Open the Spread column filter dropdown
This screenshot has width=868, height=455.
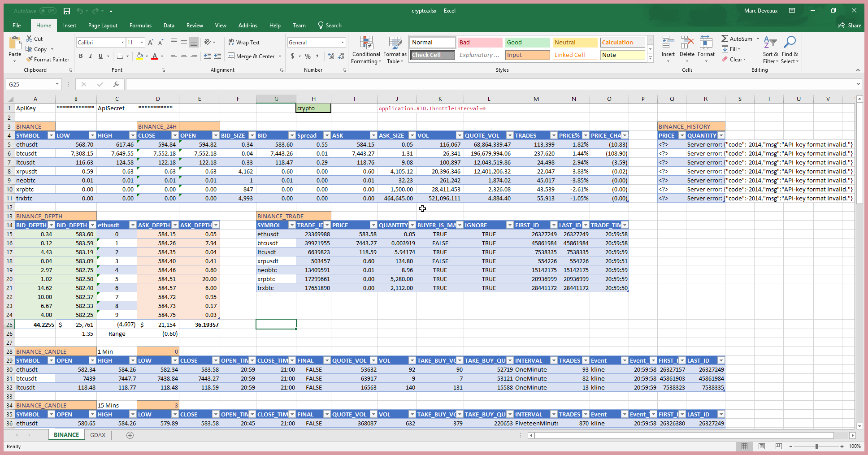coord(327,135)
